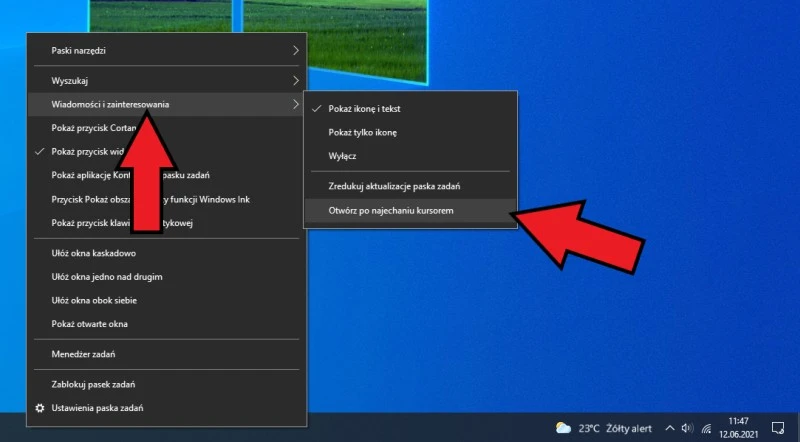Click the gear icon beside Ustawienia paska zadań
The height and width of the screenshot is (442, 800).
(40, 408)
